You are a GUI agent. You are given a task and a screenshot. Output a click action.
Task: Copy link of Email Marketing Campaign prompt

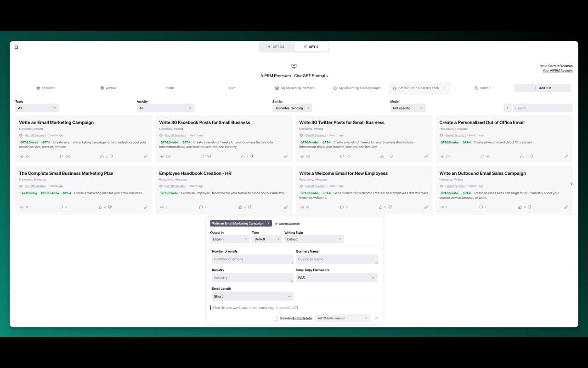146,156
